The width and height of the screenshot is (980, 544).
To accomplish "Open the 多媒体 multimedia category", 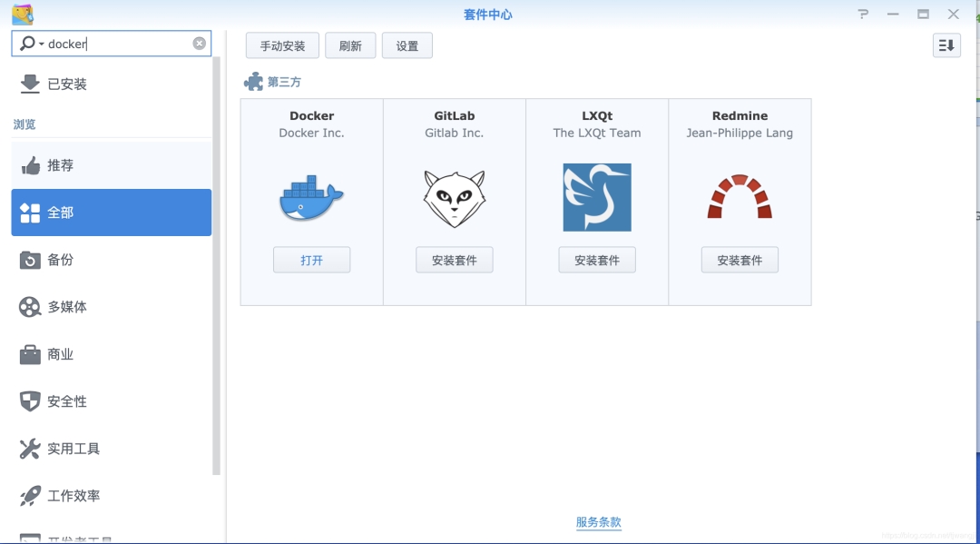I will click(112, 306).
